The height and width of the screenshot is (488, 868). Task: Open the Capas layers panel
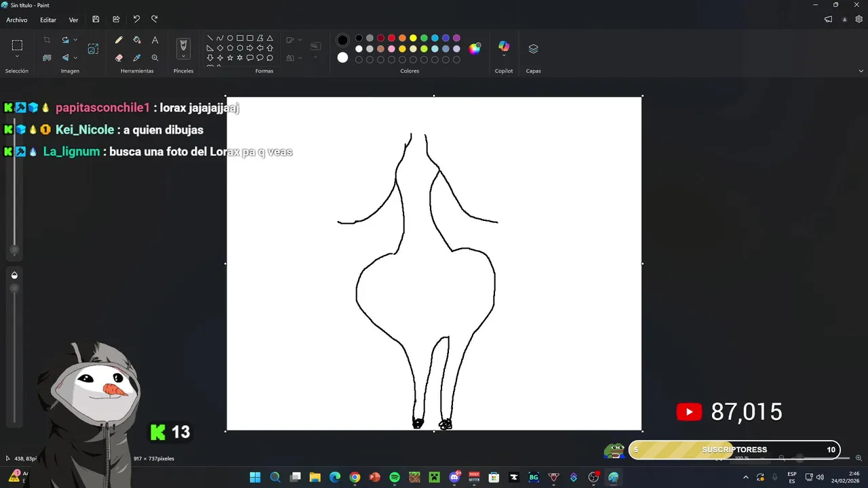533,49
